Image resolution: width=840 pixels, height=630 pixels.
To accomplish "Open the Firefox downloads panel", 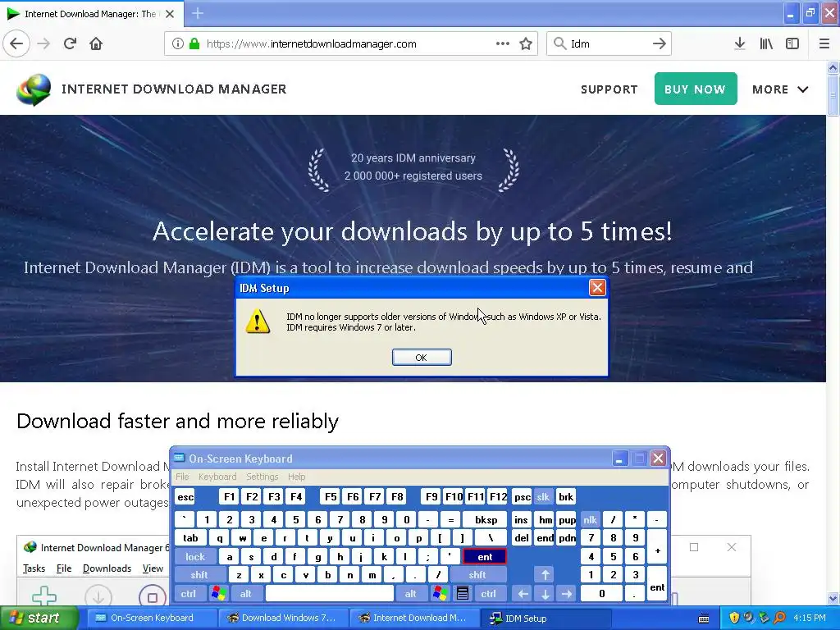I will [740, 43].
